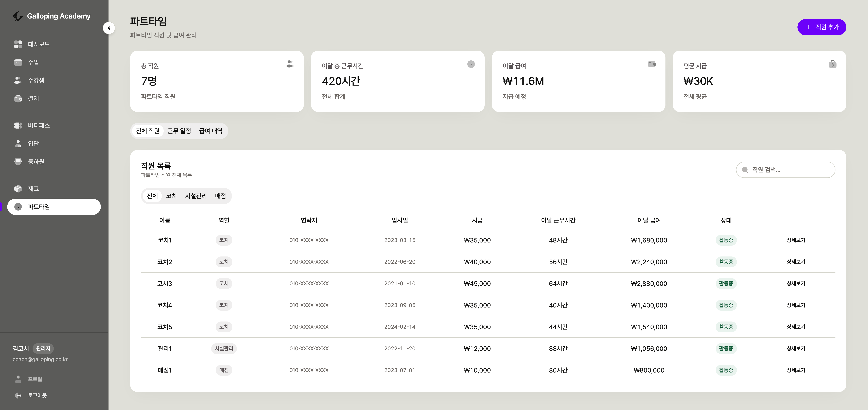Click the 활동중 status badge for 코치1

pyautogui.click(x=726, y=240)
